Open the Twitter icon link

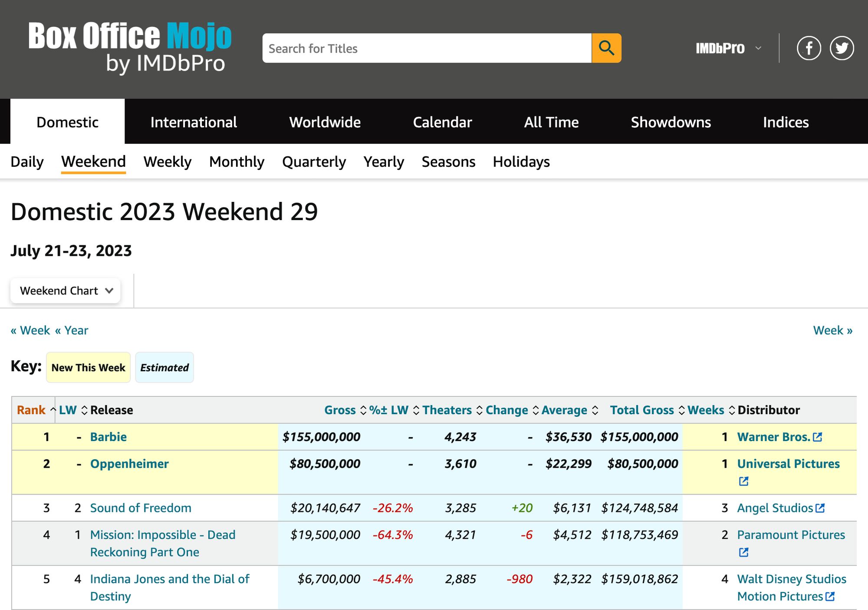[x=842, y=48]
